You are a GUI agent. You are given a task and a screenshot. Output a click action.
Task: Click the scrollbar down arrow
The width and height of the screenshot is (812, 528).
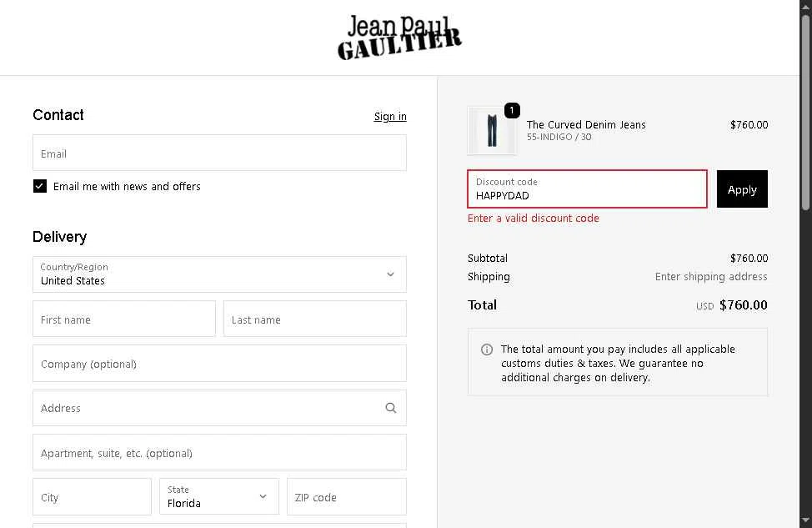pos(806,520)
